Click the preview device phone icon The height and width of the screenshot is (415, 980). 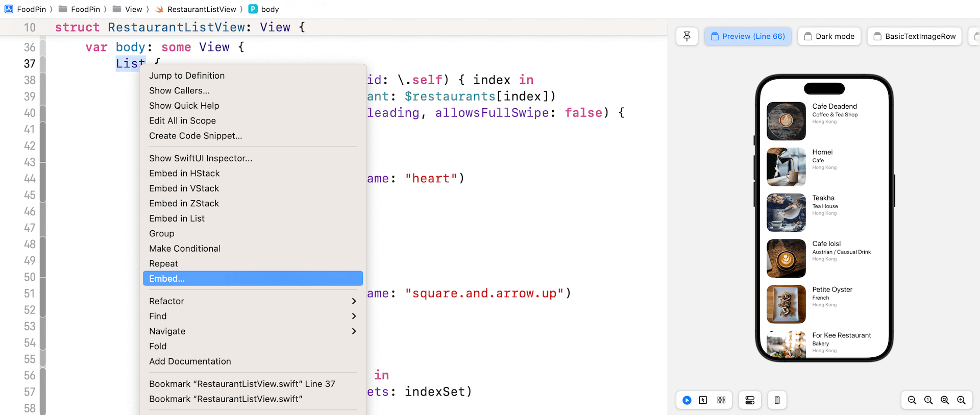tap(777, 400)
